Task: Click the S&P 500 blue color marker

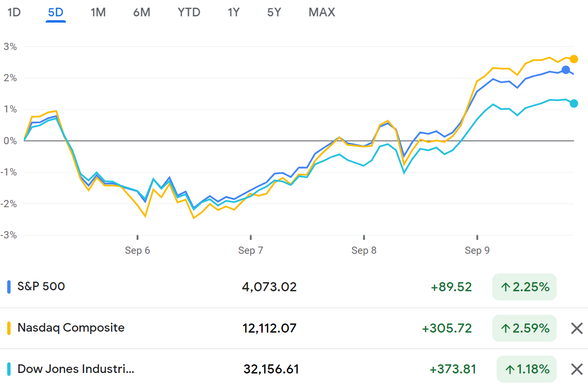Action: [x=9, y=287]
